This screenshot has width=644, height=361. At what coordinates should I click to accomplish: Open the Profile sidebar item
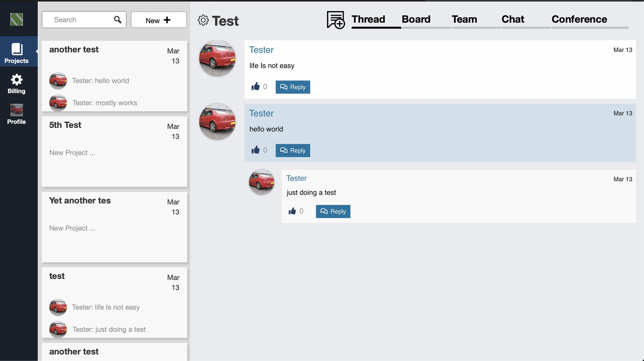pyautogui.click(x=17, y=115)
